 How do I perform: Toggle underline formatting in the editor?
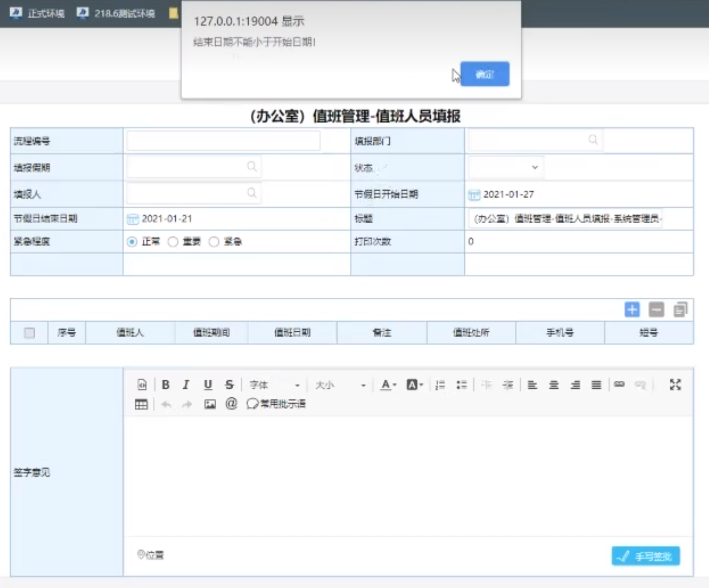[208, 385]
